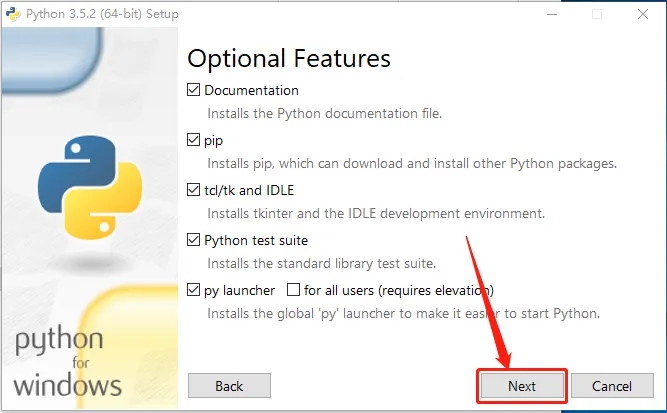Uncheck the Documentation checkbox
Screen dimensions: 667x413
tap(194, 90)
